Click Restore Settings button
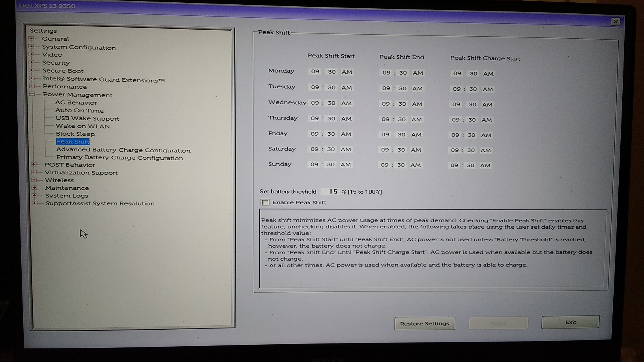The image size is (644, 362). [x=425, y=323]
